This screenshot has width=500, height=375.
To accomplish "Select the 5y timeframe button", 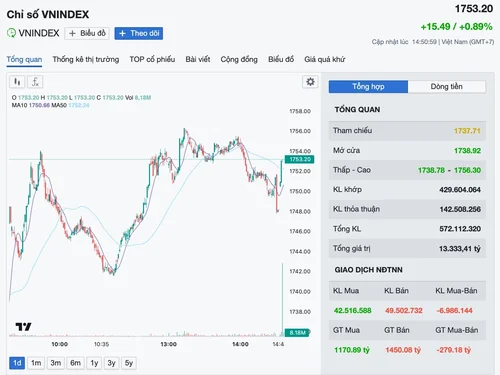I will pos(129,363).
